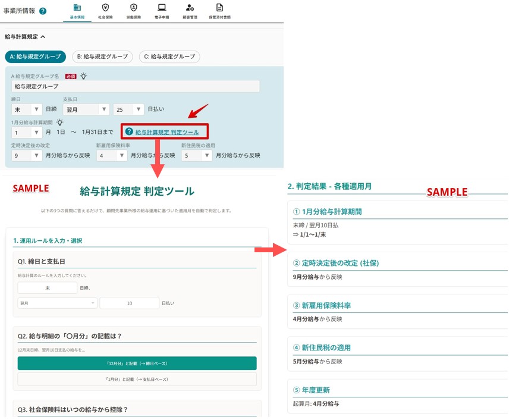The width and height of the screenshot is (509, 420).
Task: Click heading Q1. 締日と支払日
Action: [42, 262]
